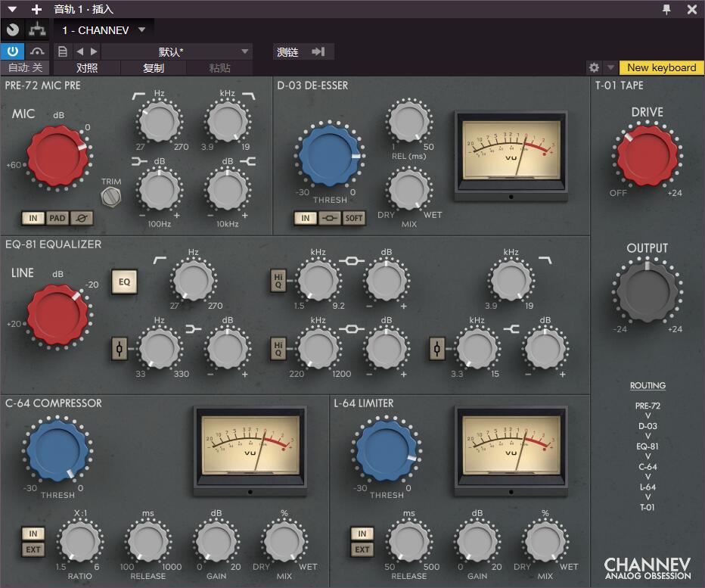Viewport: 705px width, 588px height.
Task: Expand the arrow next to gear icon
Action: [x=610, y=68]
